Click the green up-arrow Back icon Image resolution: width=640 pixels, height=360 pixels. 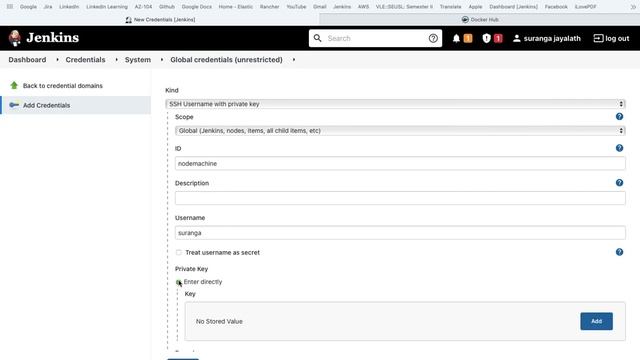[x=14, y=85]
